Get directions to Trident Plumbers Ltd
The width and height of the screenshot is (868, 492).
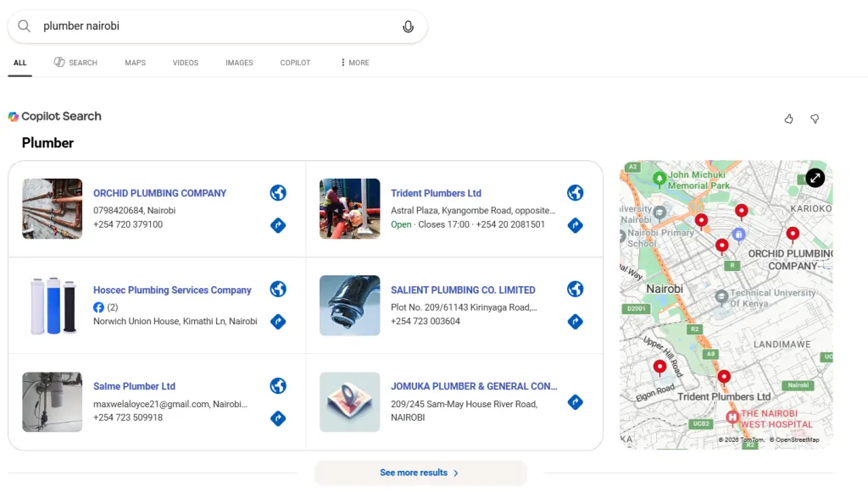[576, 225]
